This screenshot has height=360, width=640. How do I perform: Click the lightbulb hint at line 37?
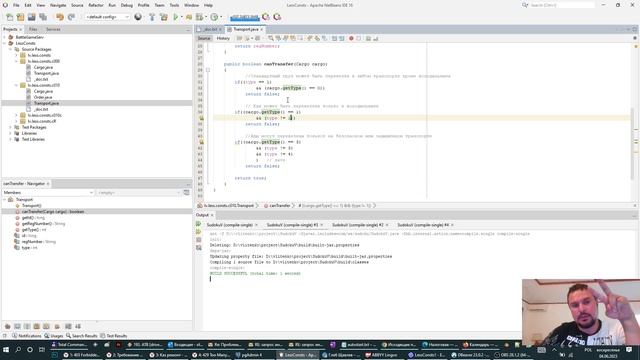201,118
